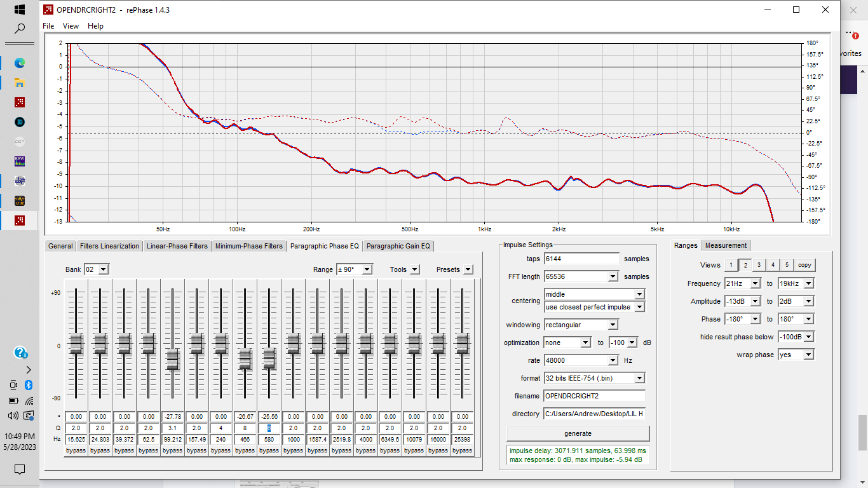Select view 1 button
868x488 pixels.
coord(731,265)
